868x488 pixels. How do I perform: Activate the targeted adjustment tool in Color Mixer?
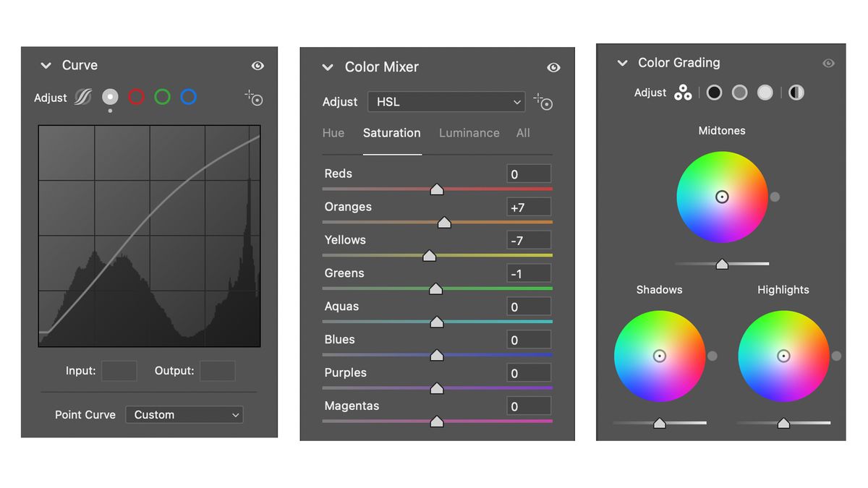click(x=542, y=102)
